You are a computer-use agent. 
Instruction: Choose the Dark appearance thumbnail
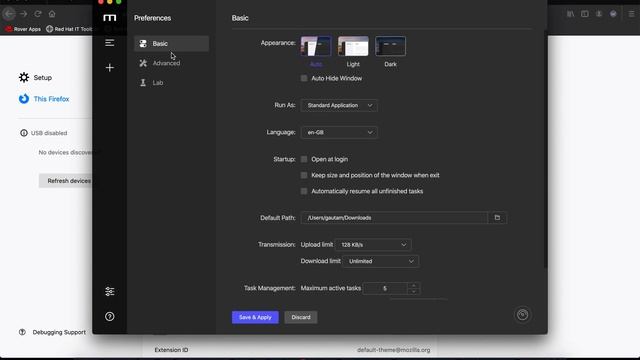pos(390,46)
